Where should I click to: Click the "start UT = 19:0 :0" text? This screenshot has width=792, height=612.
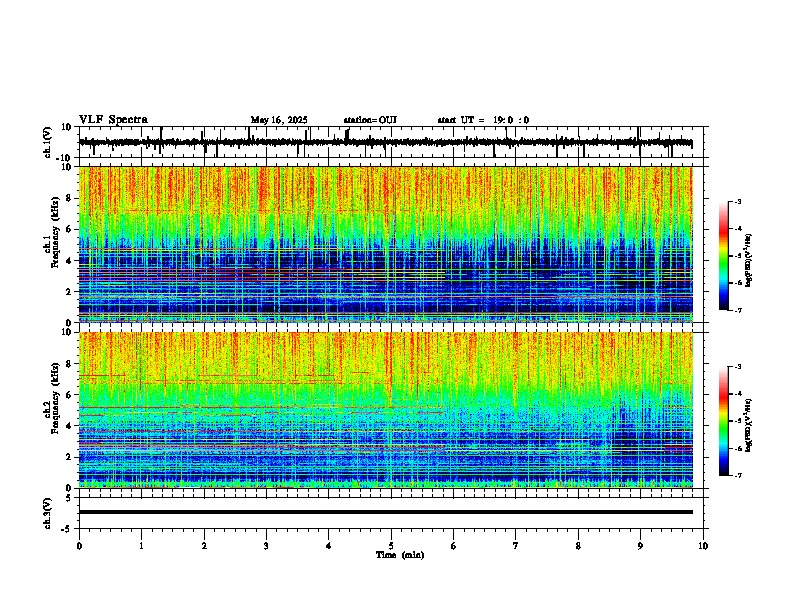[x=483, y=120]
